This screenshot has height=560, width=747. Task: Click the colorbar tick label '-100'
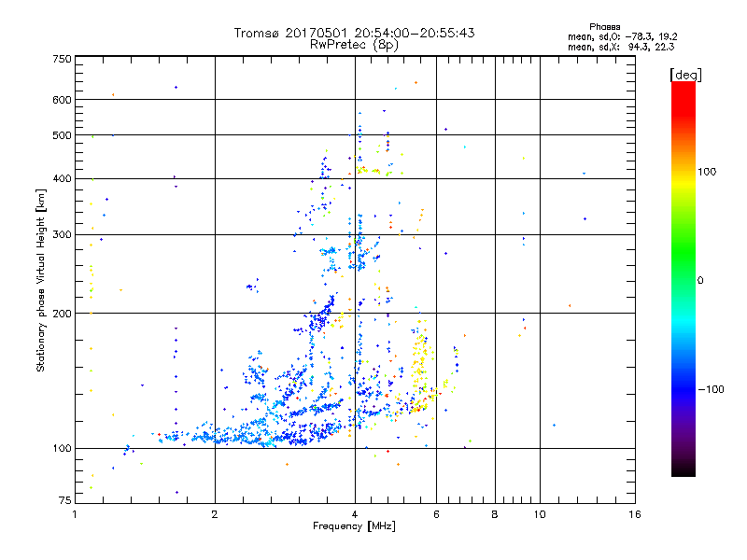coord(711,389)
